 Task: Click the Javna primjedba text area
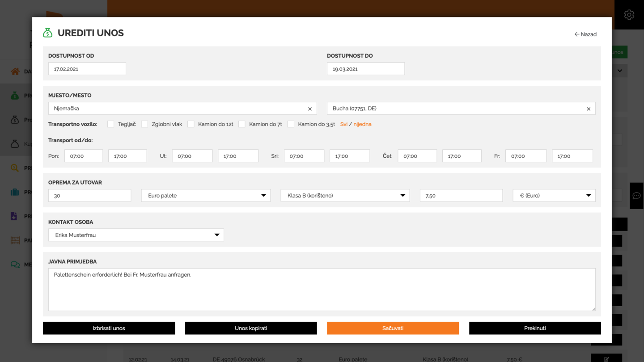coord(322,289)
